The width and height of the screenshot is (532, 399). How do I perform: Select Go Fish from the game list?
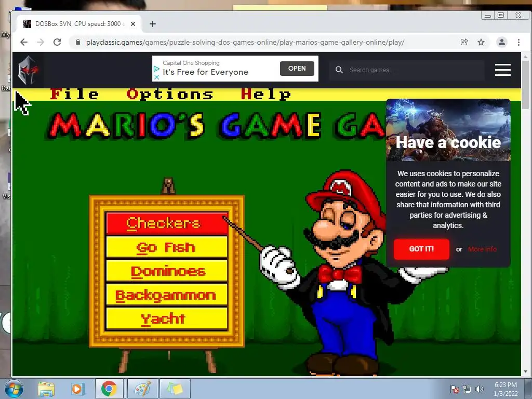pyautogui.click(x=167, y=247)
